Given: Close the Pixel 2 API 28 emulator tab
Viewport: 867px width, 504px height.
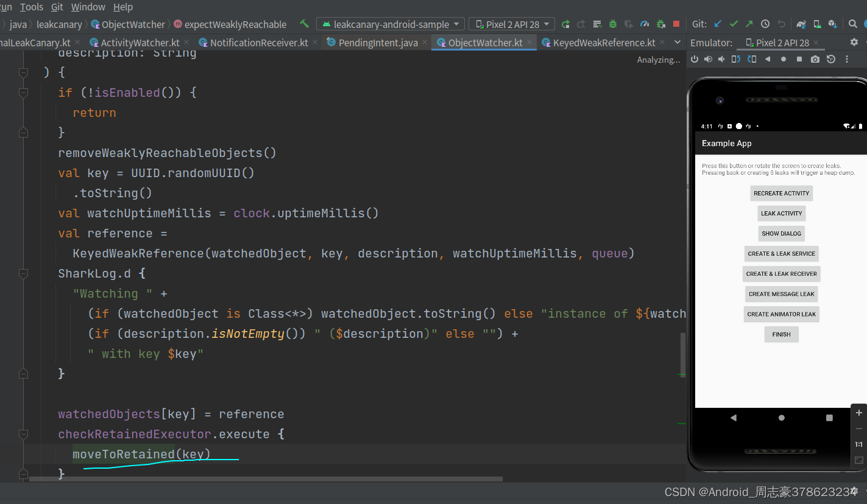Looking at the screenshot, I should pos(816,43).
